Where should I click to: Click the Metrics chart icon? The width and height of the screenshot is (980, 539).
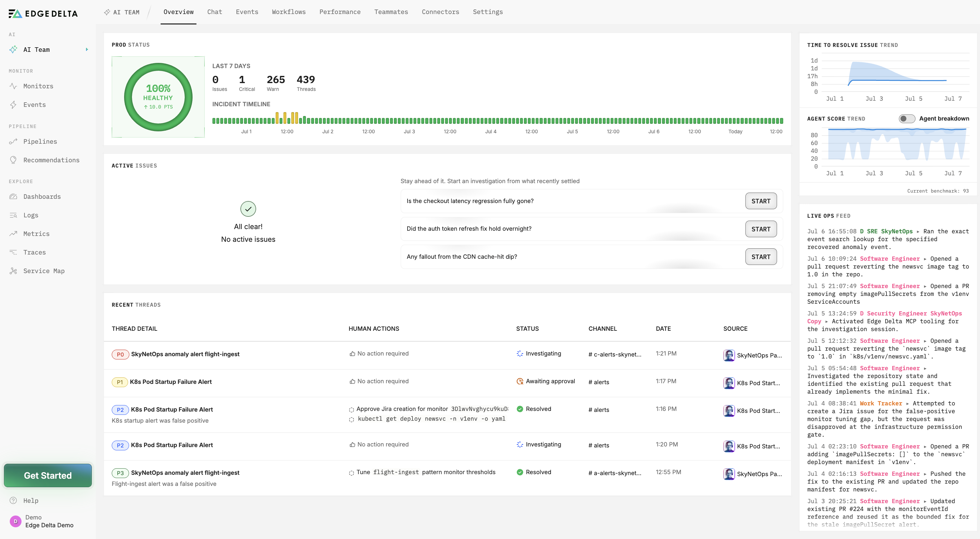point(13,234)
